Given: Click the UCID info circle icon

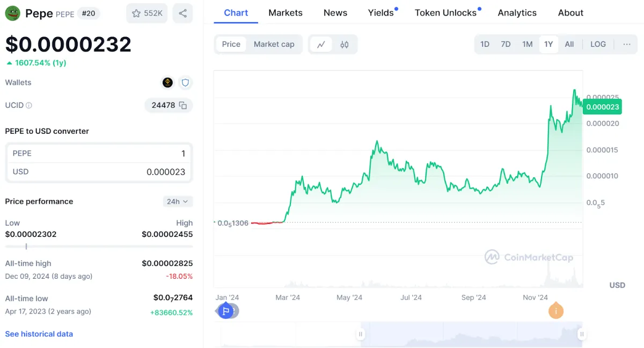Looking at the screenshot, I should [29, 105].
